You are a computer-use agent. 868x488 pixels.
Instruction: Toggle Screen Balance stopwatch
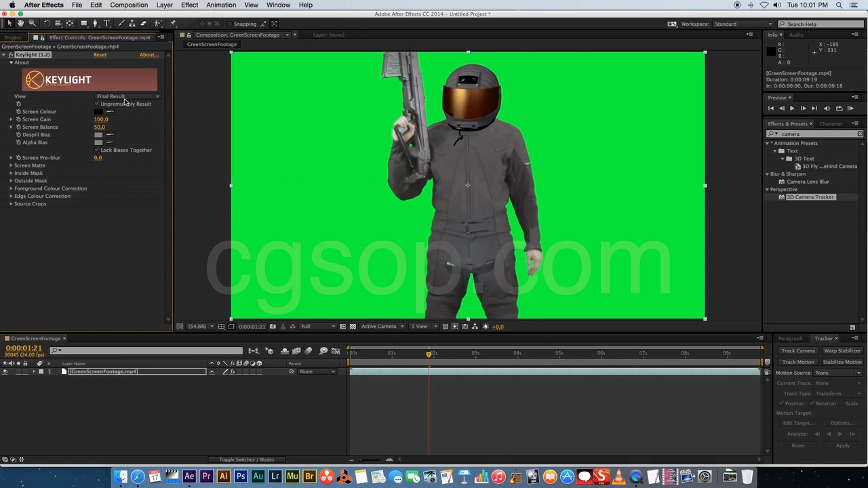click(x=18, y=127)
